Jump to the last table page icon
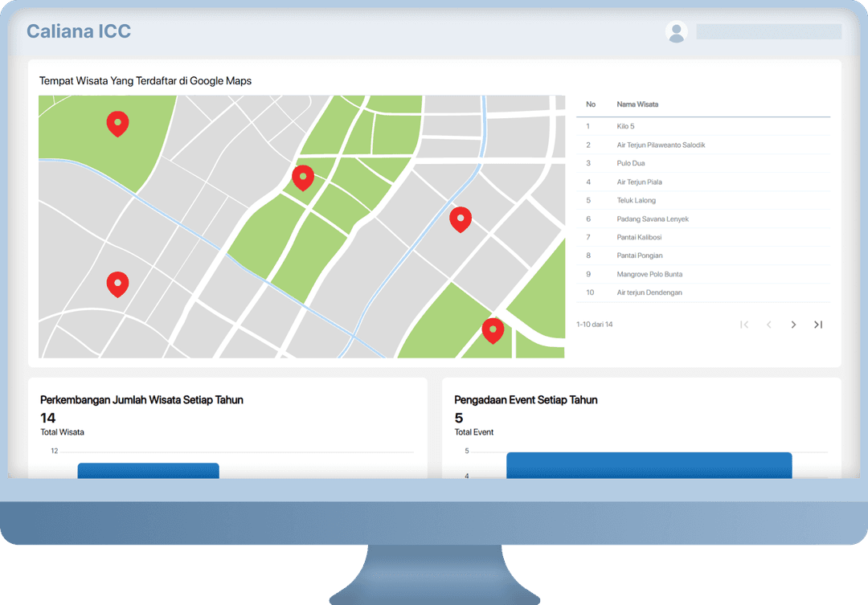868x605 pixels. point(818,325)
